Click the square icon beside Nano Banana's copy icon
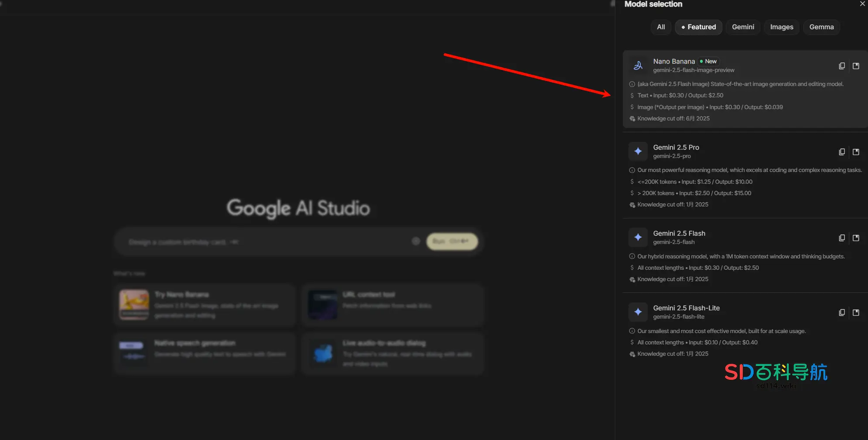This screenshot has width=868, height=440. (x=856, y=66)
